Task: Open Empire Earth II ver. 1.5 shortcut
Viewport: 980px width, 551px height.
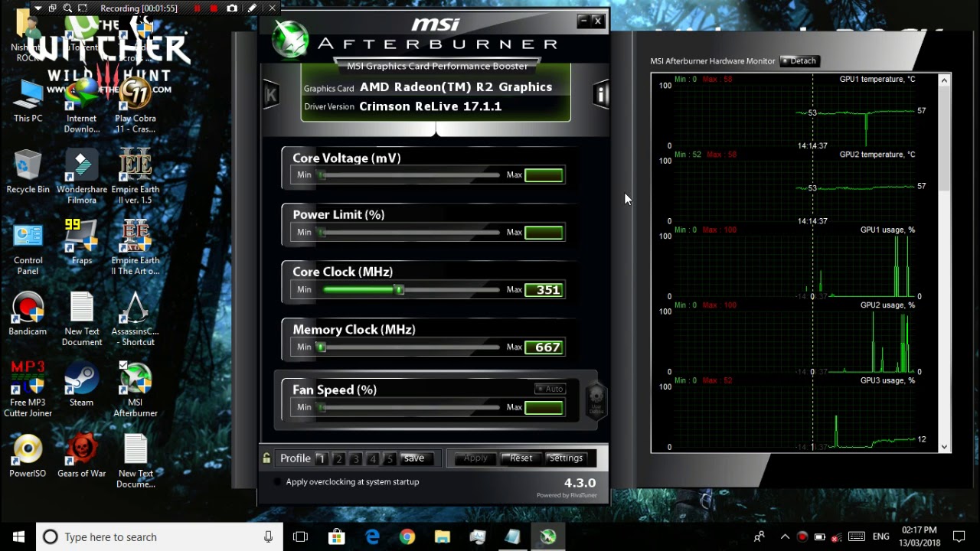Action: pyautogui.click(x=136, y=177)
